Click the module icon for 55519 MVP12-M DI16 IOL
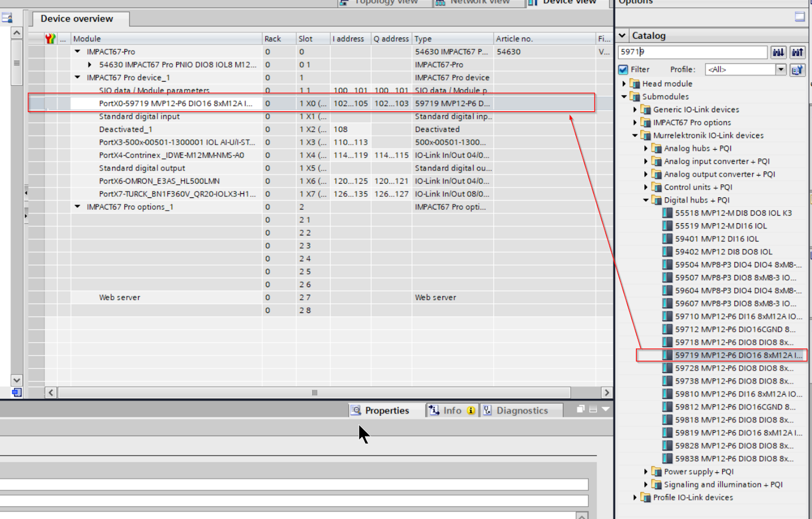Viewport: 812px width, 519px height. click(667, 226)
